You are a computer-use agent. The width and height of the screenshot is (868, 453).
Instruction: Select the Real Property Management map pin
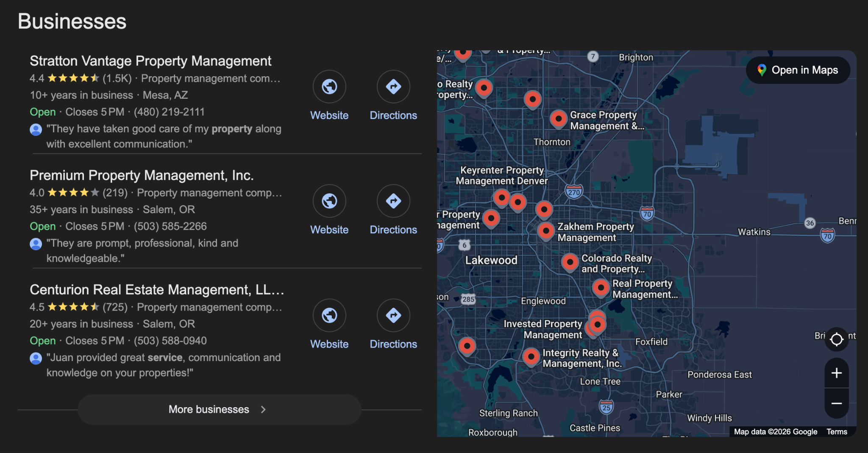601,288
